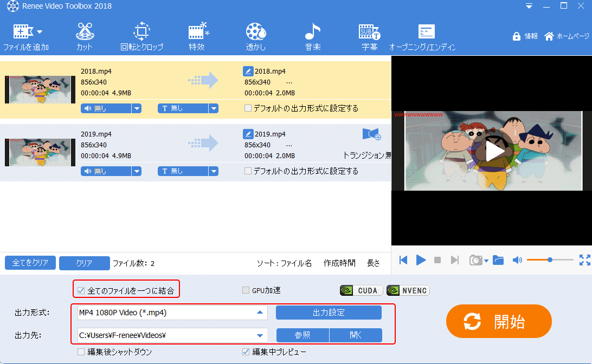Open the snapshot folder icon
The height and width of the screenshot is (364, 592).
point(498,260)
